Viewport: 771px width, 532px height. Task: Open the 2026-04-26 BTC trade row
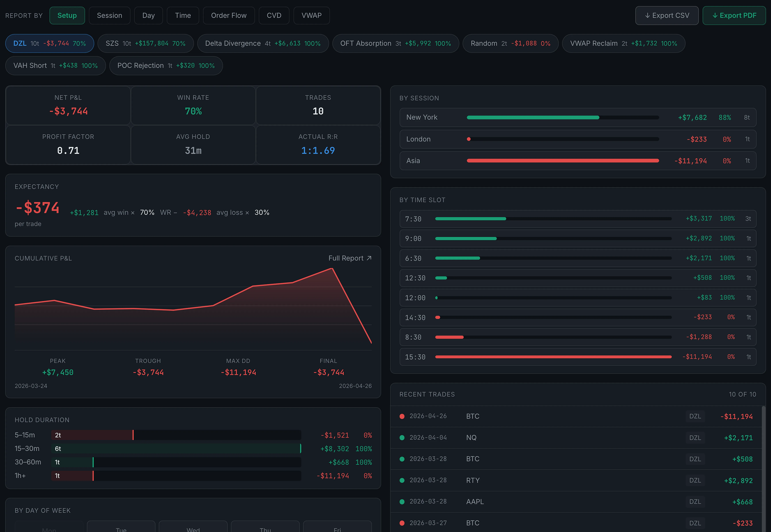pyautogui.click(x=576, y=416)
